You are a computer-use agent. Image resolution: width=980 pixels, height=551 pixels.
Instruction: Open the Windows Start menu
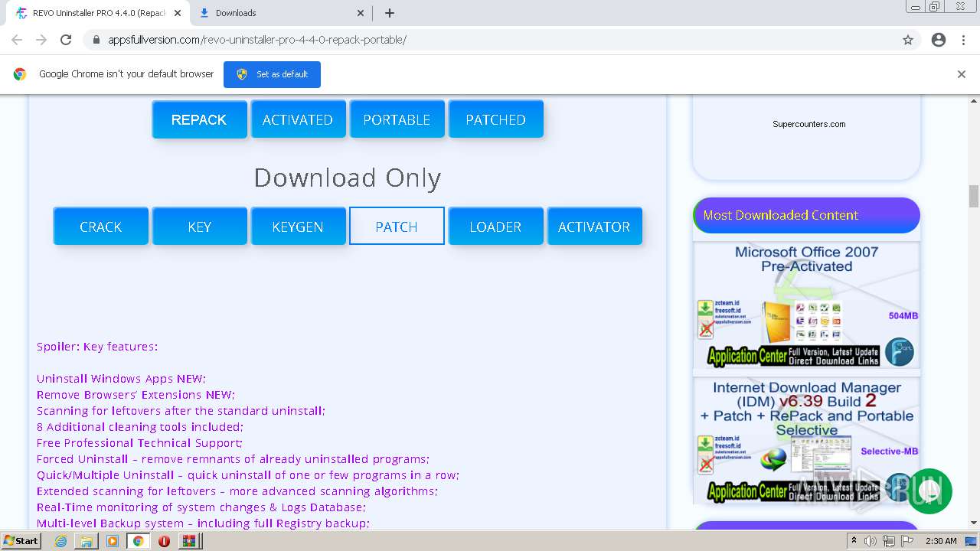[x=21, y=541]
